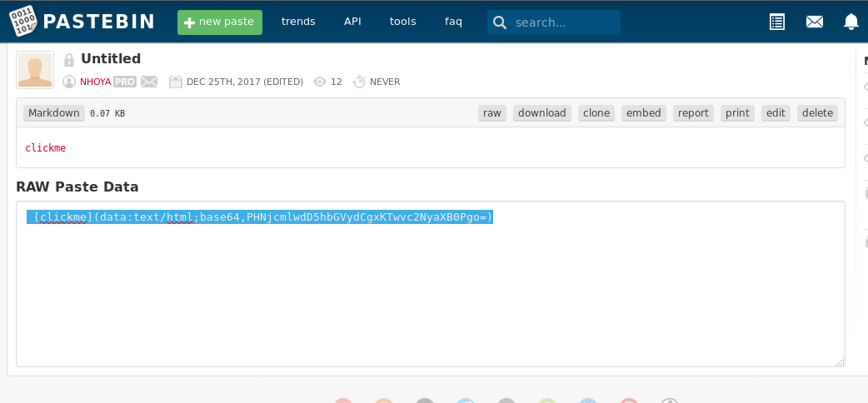The height and width of the screenshot is (403, 868).
Task: Open the trends menu item
Action: (298, 22)
